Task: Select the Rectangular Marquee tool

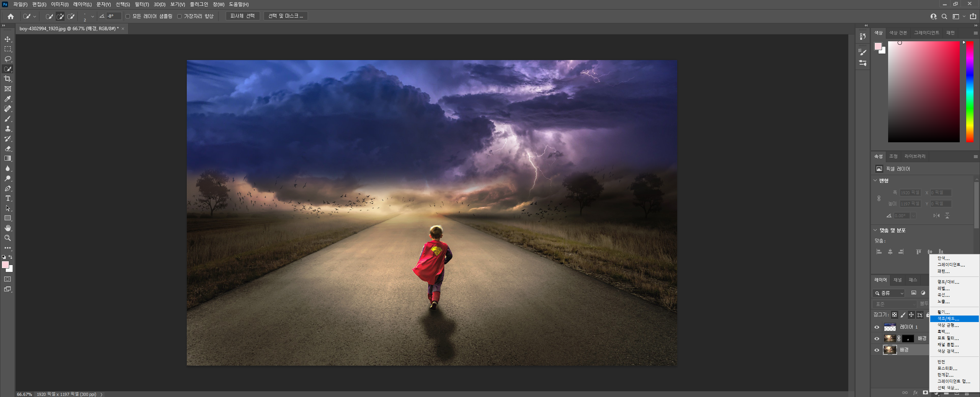Action: [x=8, y=49]
